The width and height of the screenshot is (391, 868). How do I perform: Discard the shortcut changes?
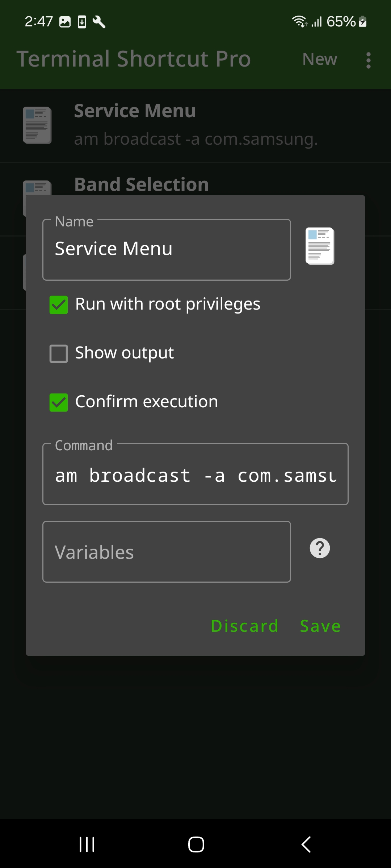(245, 626)
